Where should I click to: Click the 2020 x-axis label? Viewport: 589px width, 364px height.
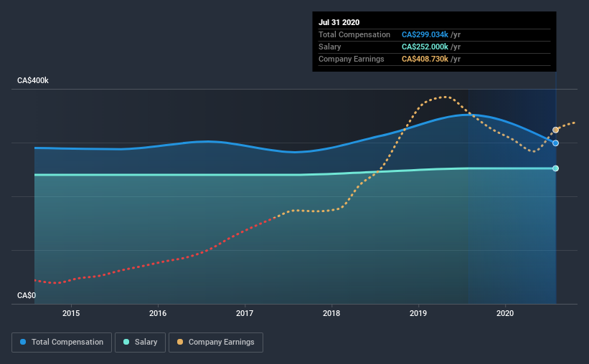505,313
